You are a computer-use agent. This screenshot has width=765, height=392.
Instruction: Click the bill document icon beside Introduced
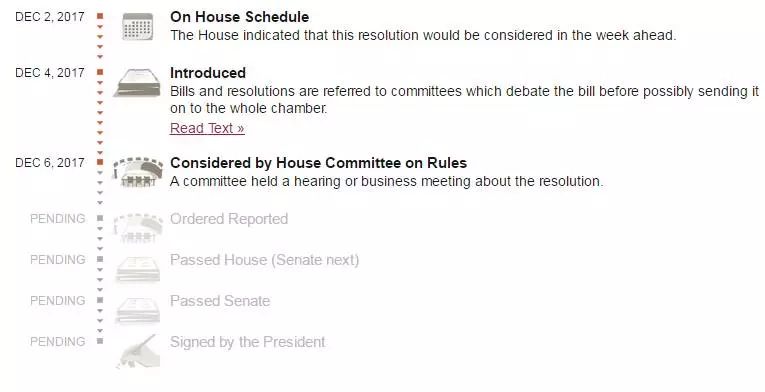tap(138, 83)
